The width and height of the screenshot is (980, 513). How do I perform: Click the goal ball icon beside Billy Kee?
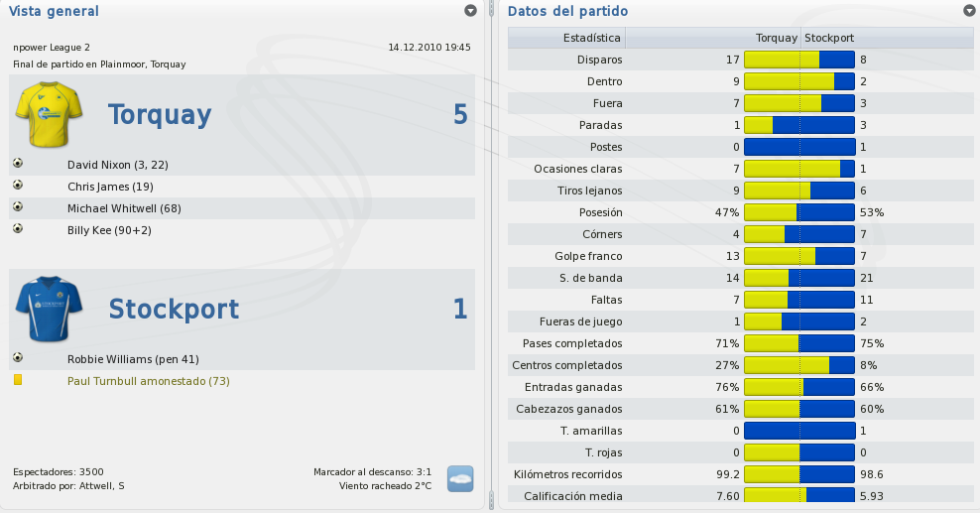coord(18,228)
